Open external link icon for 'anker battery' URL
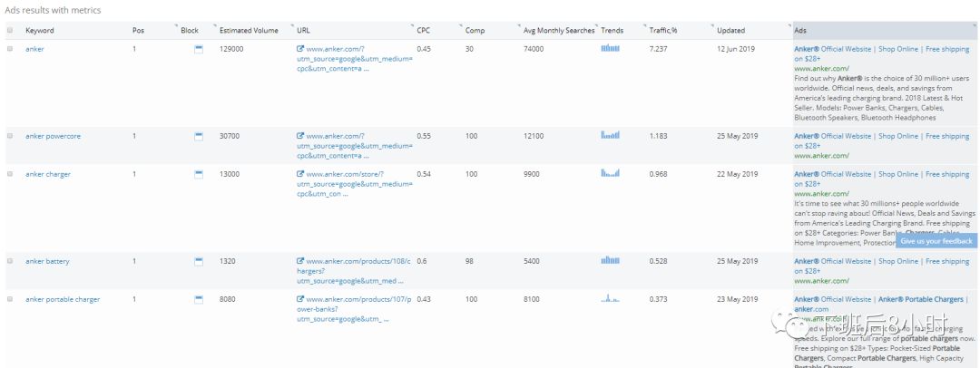This screenshot has height=368, width=980. click(300, 261)
